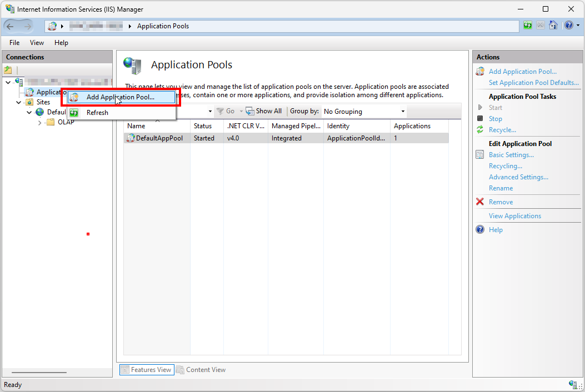The width and height of the screenshot is (585, 392).
Task: Sort by the Applications column header
Action: (x=419, y=126)
